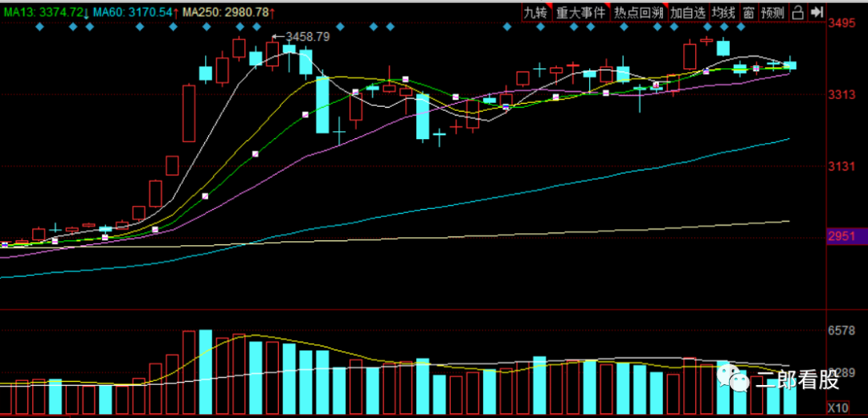Click the 3313 price axis label
This screenshot has width=868, height=418.
(840, 95)
